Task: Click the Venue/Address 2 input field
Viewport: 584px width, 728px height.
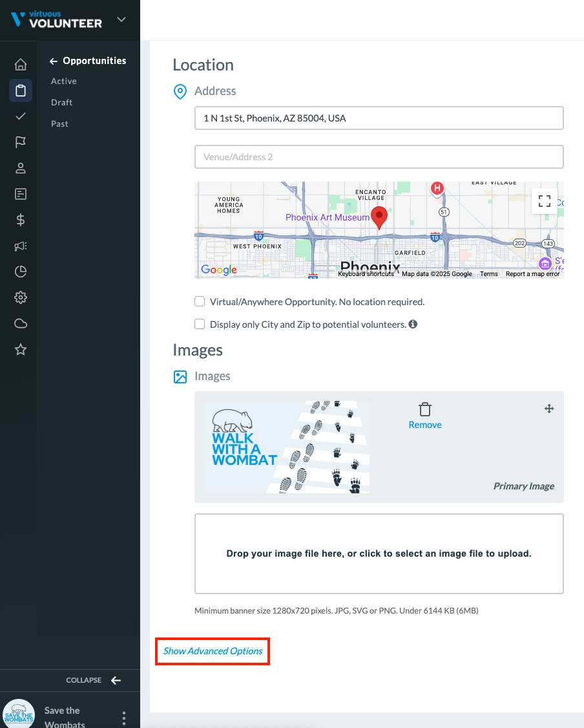Action: click(379, 157)
